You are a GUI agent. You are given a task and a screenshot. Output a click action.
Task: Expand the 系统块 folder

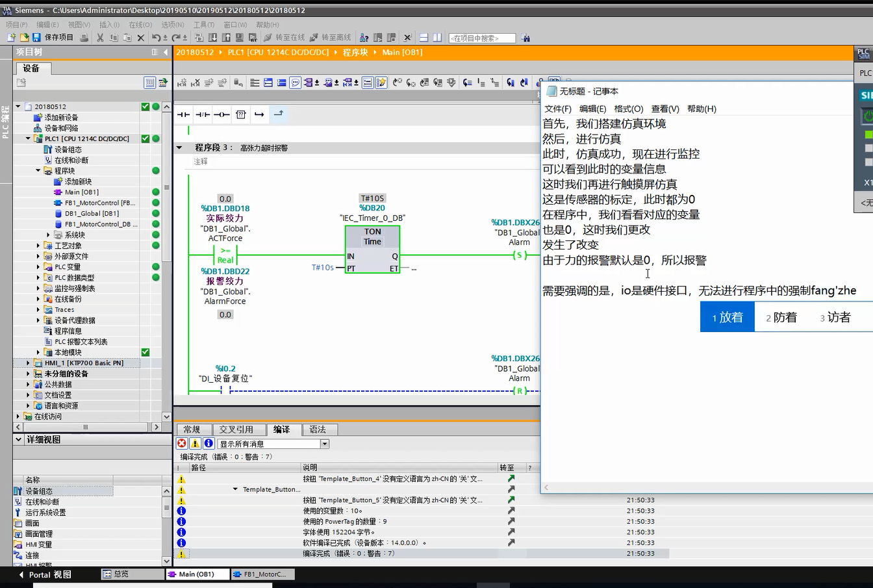(49, 235)
